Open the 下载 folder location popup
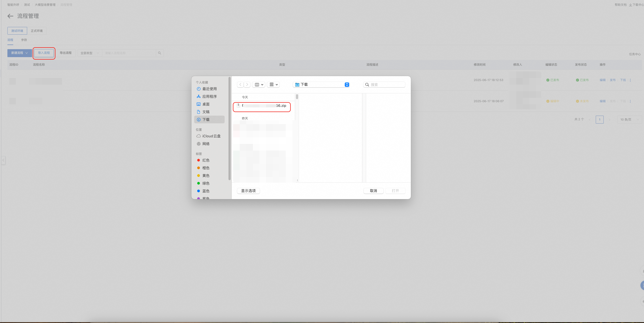 [x=321, y=85]
